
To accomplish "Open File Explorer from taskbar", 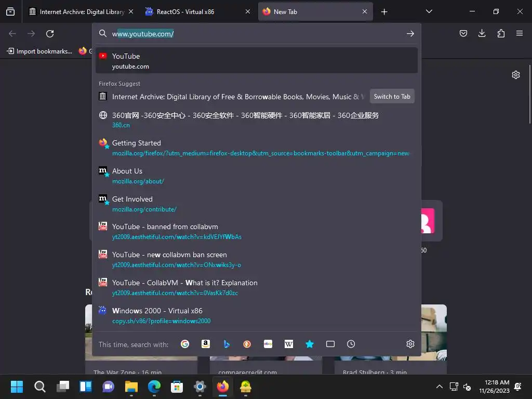I will point(131,387).
